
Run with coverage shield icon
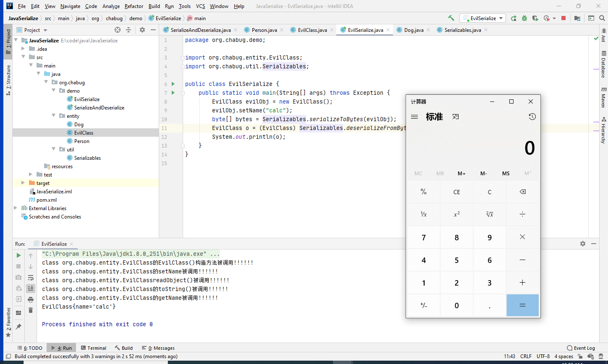tap(535, 18)
